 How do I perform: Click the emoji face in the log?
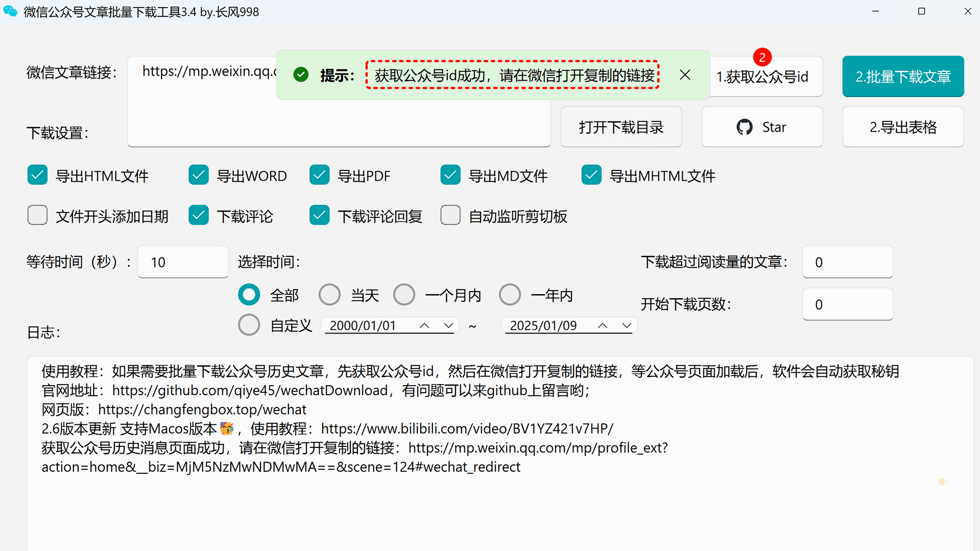coord(227,428)
